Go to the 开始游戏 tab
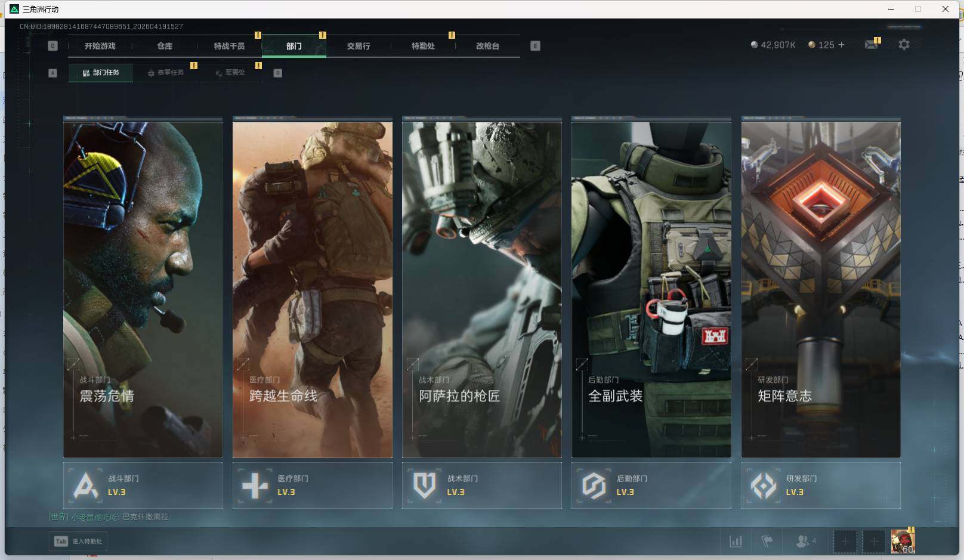Image resolution: width=964 pixels, height=560 pixels. [100, 46]
